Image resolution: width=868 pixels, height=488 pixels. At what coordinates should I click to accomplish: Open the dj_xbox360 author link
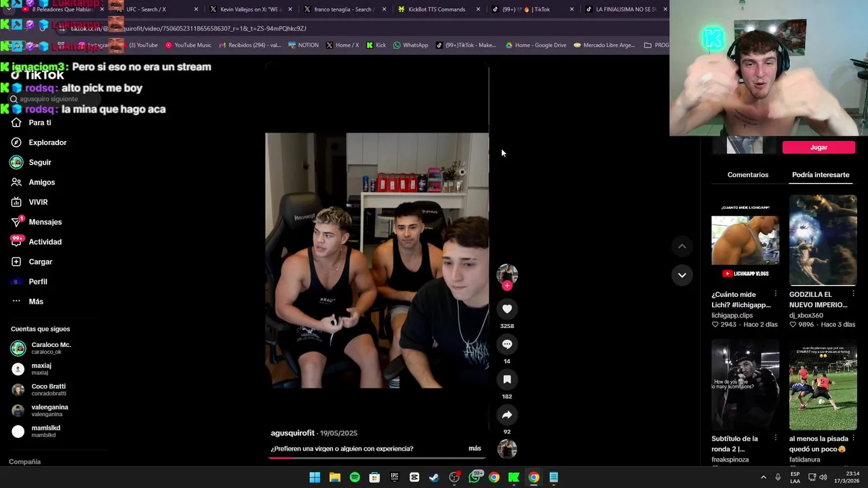(x=806, y=315)
